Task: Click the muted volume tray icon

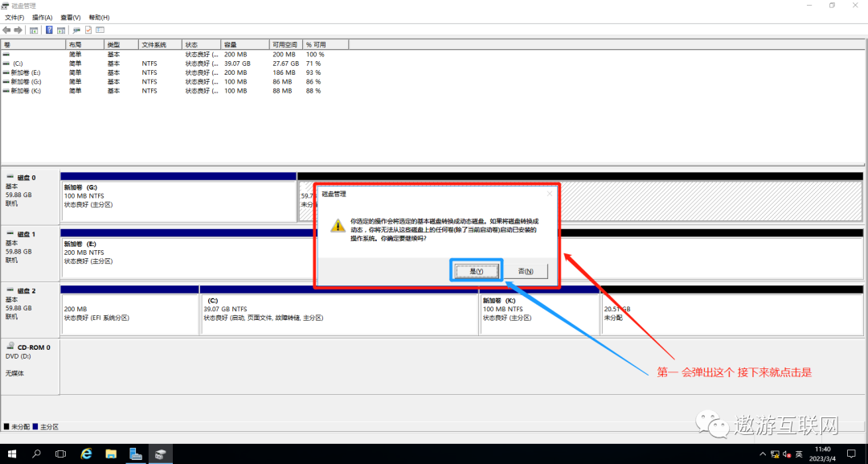Action: coord(787,454)
